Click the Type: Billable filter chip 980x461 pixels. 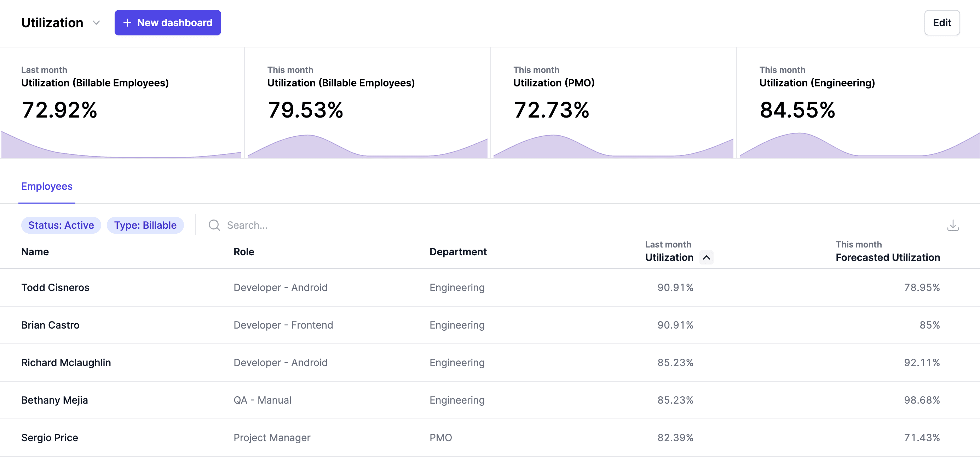click(x=145, y=225)
